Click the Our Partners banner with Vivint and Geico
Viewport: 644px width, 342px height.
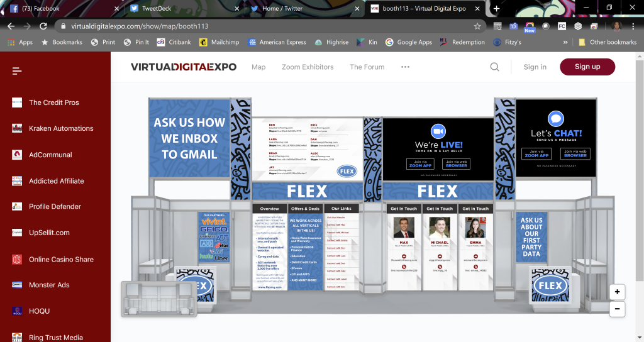pos(214,237)
